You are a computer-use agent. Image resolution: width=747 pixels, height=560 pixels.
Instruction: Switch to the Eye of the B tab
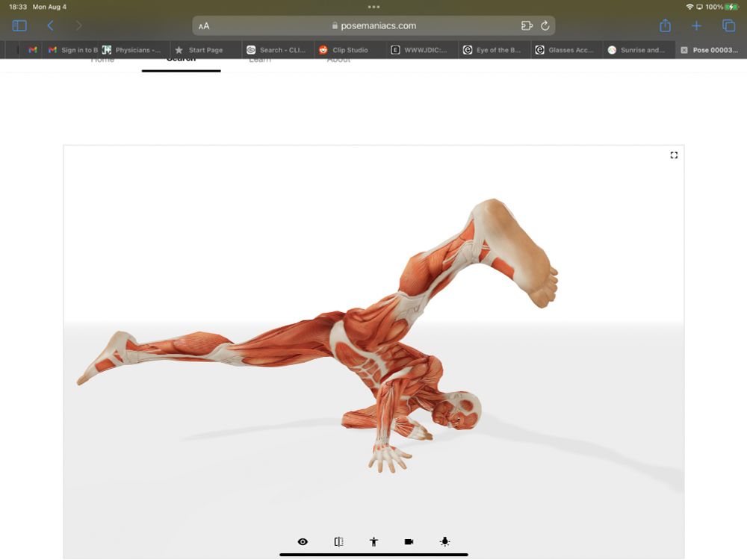click(494, 49)
